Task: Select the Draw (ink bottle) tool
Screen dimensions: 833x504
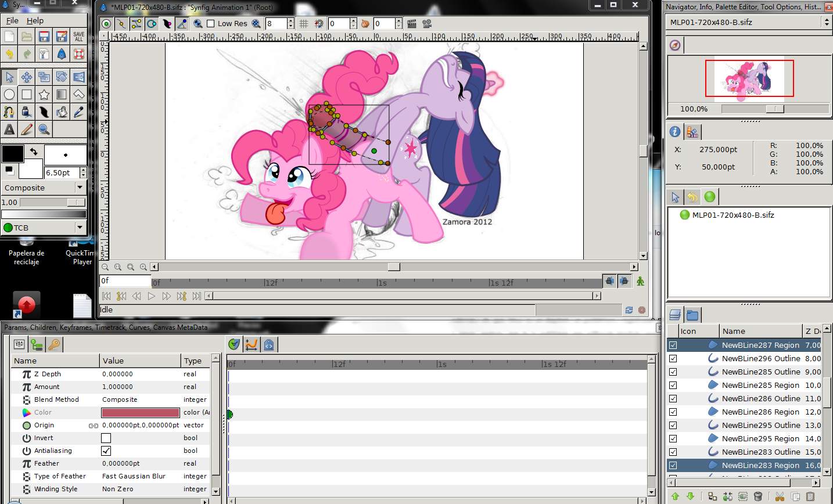Action: [x=27, y=112]
